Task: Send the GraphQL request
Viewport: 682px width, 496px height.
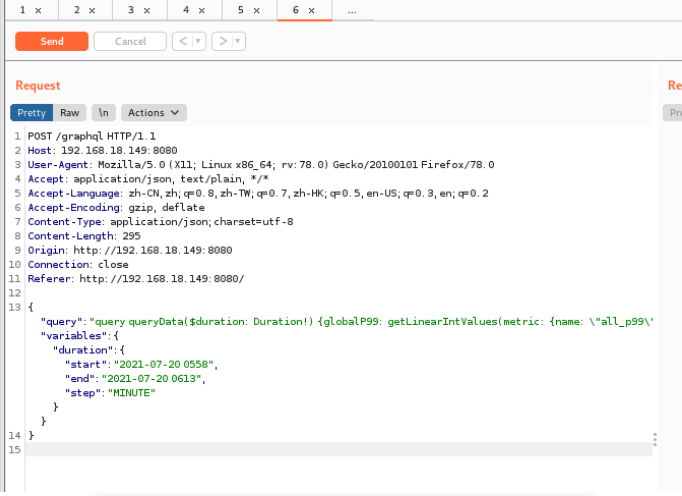Action: pyautogui.click(x=52, y=41)
